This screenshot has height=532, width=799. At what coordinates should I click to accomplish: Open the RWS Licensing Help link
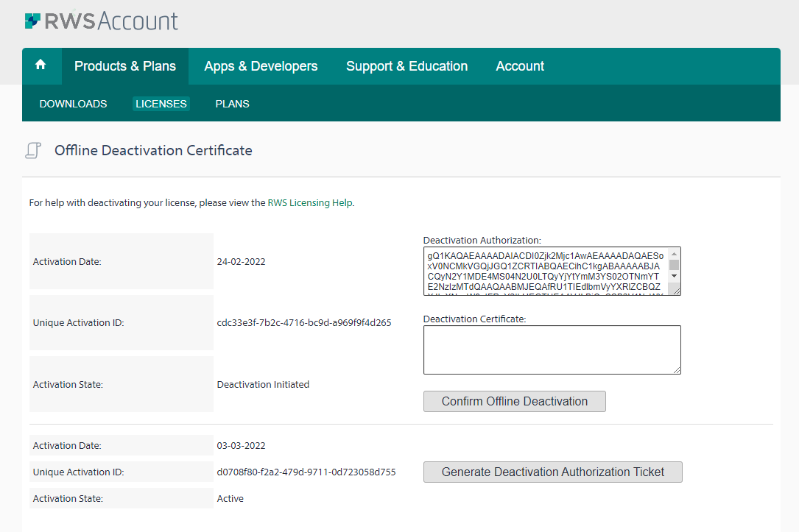310,202
